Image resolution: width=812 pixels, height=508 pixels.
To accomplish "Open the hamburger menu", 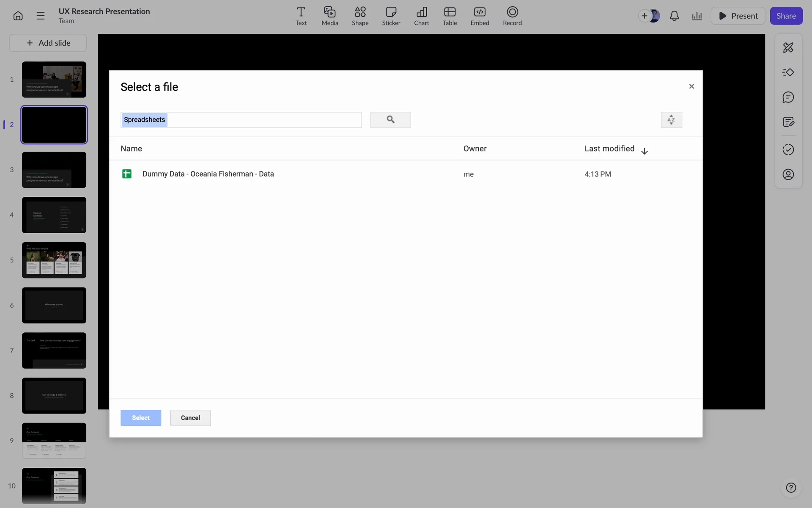I will point(41,16).
